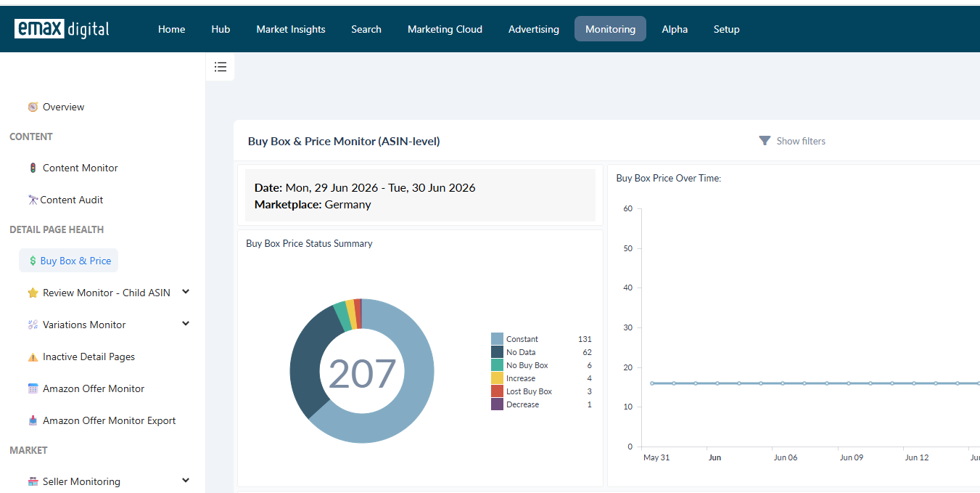Select the Monitoring tab
The image size is (980, 493).
pos(610,29)
